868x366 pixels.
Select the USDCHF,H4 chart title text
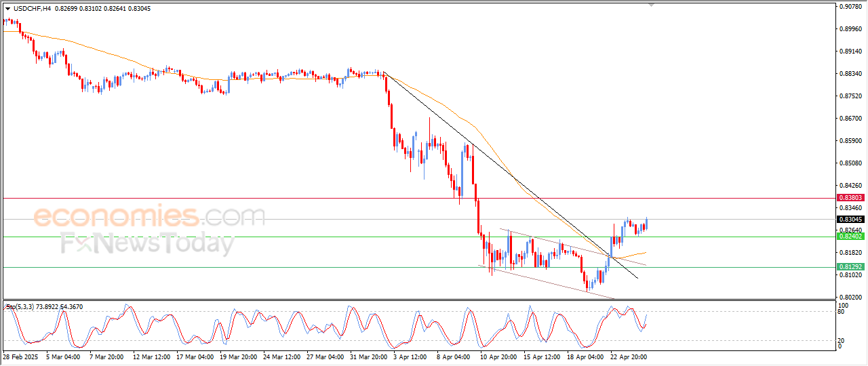tap(33, 9)
